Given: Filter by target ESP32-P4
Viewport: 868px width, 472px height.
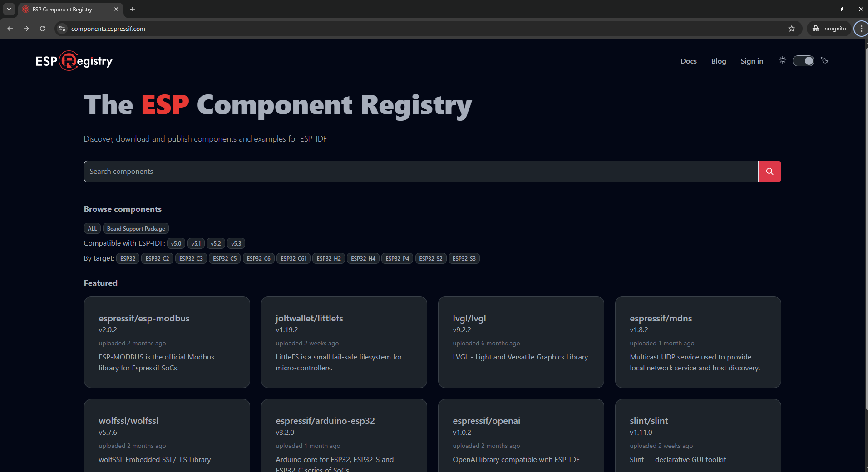Looking at the screenshot, I should coord(397,259).
